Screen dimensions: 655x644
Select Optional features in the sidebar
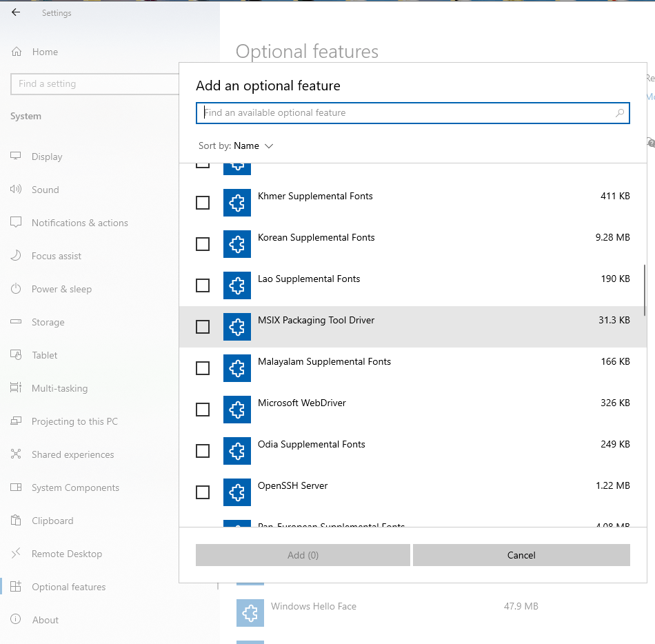(x=15, y=587)
